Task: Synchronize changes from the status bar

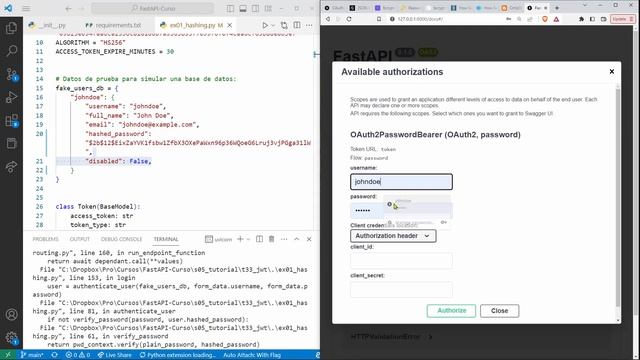Action: (x=54, y=355)
